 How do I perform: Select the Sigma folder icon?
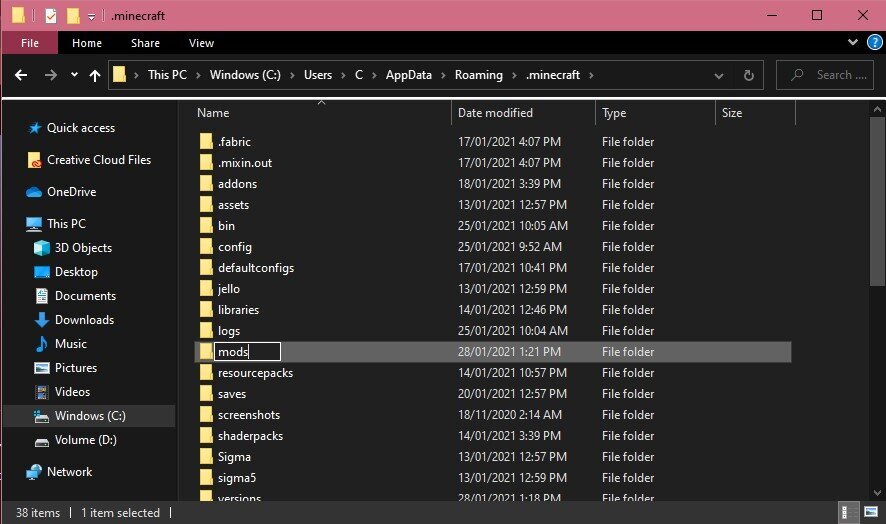click(206, 457)
